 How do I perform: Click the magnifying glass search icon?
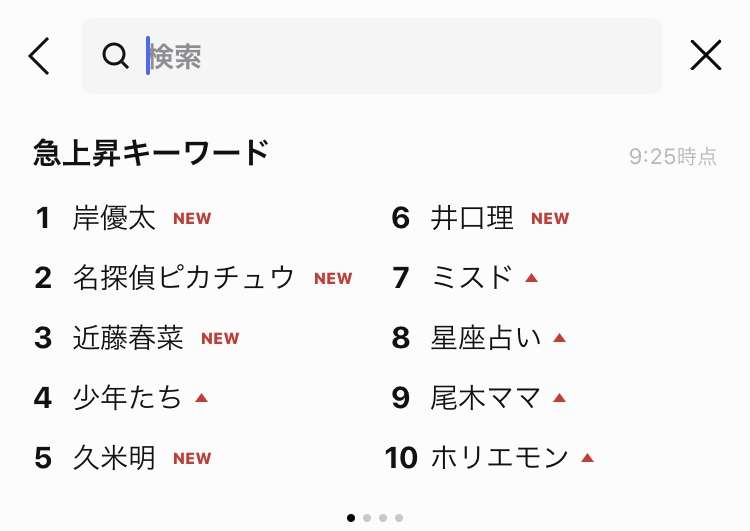pyautogui.click(x=115, y=56)
